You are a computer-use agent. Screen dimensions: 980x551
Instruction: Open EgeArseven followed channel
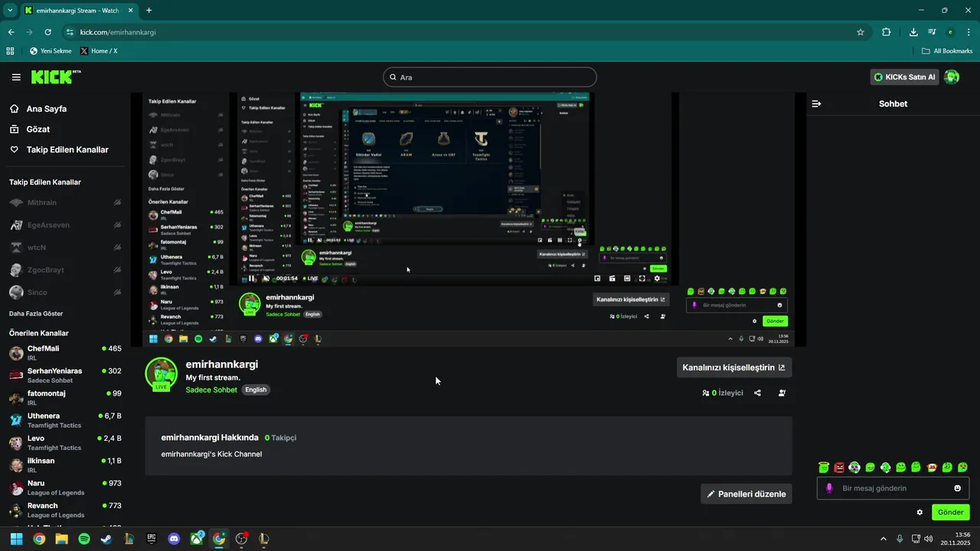coord(65,225)
